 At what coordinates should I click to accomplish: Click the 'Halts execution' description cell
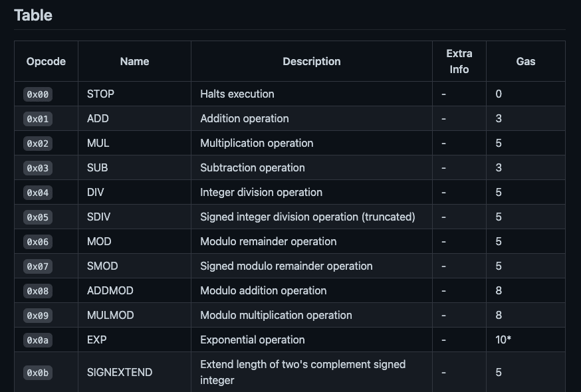tap(237, 94)
